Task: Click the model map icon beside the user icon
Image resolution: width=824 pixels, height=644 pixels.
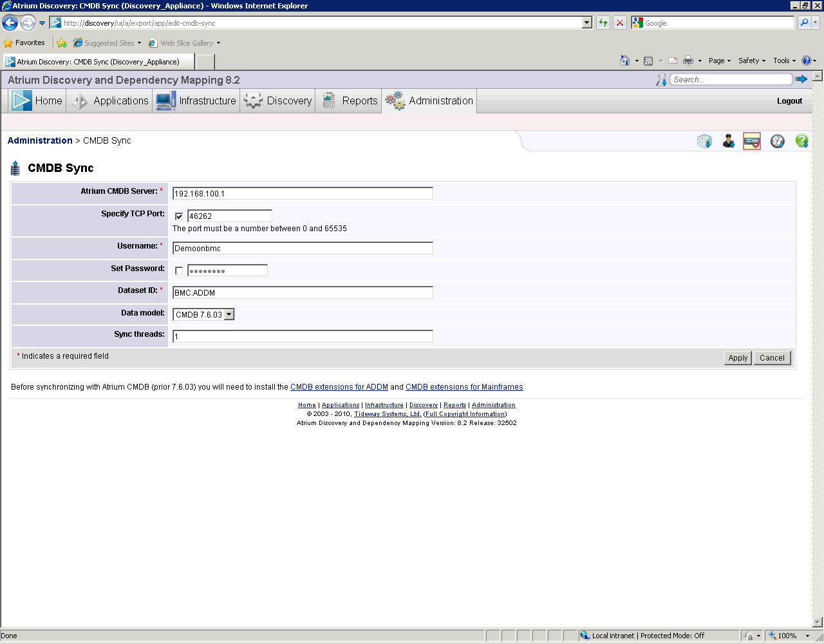Action: click(704, 141)
